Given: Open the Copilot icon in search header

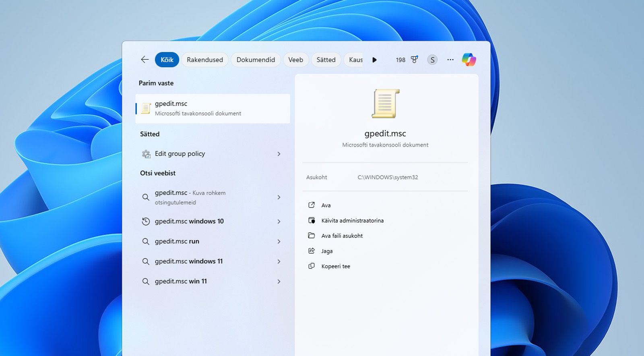Looking at the screenshot, I should coord(469,60).
